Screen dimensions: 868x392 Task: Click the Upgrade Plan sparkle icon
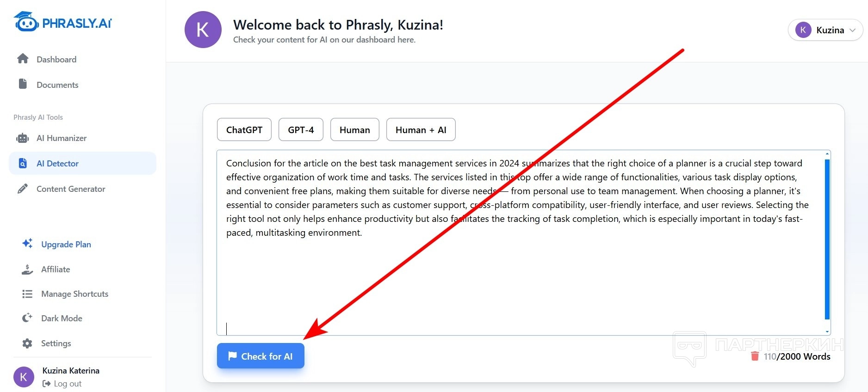tap(27, 243)
